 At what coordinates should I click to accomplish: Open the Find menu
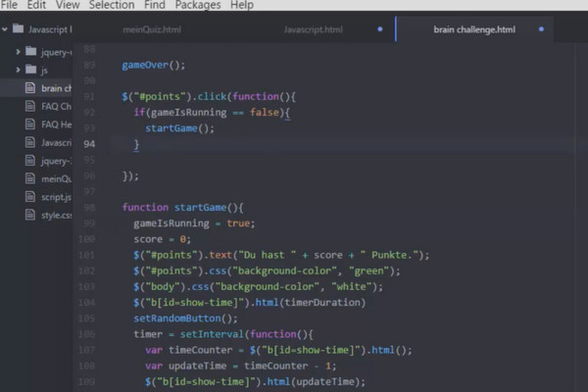coord(155,5)
